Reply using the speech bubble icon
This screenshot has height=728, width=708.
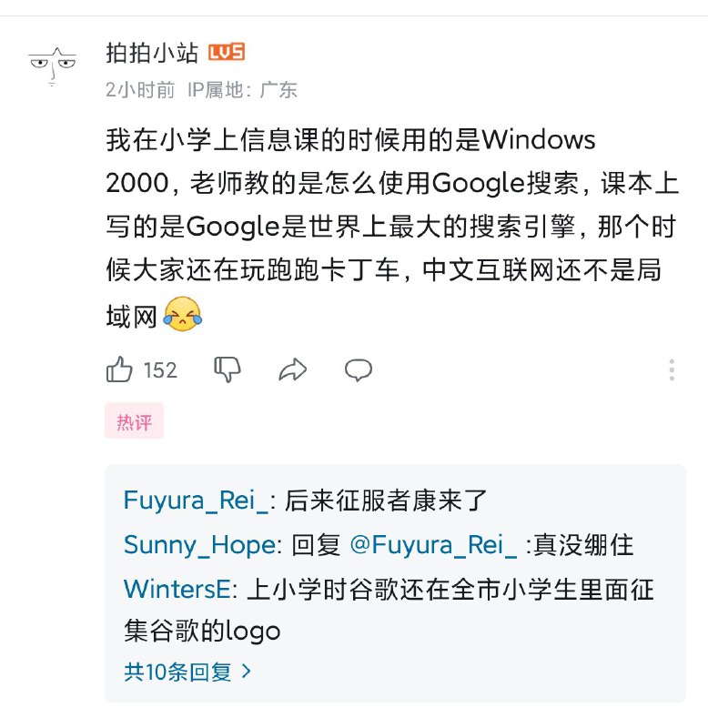click(359, 370)
